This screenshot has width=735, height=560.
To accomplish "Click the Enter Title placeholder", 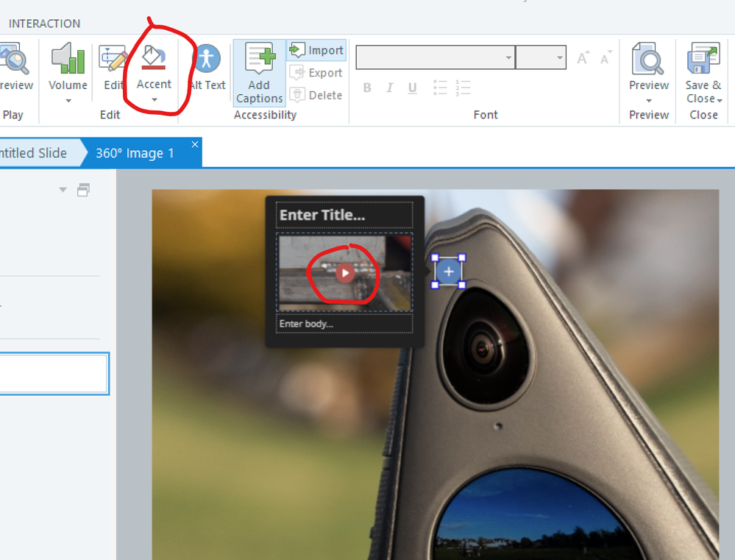I will point(344,215).
